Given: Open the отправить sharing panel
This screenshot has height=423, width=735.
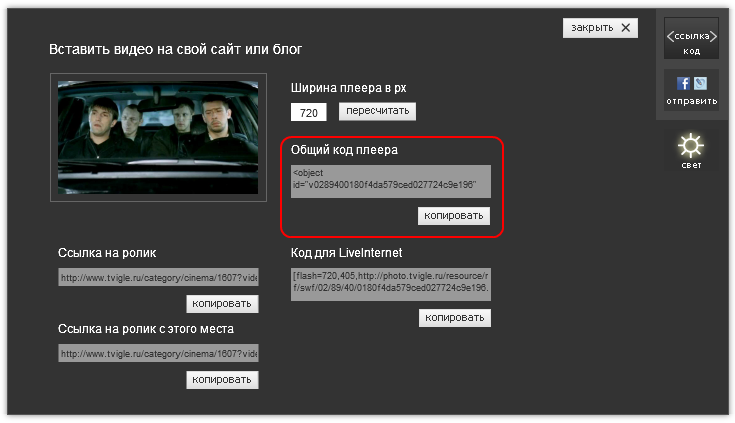Looking at the screenshot, I should point(692,92).
